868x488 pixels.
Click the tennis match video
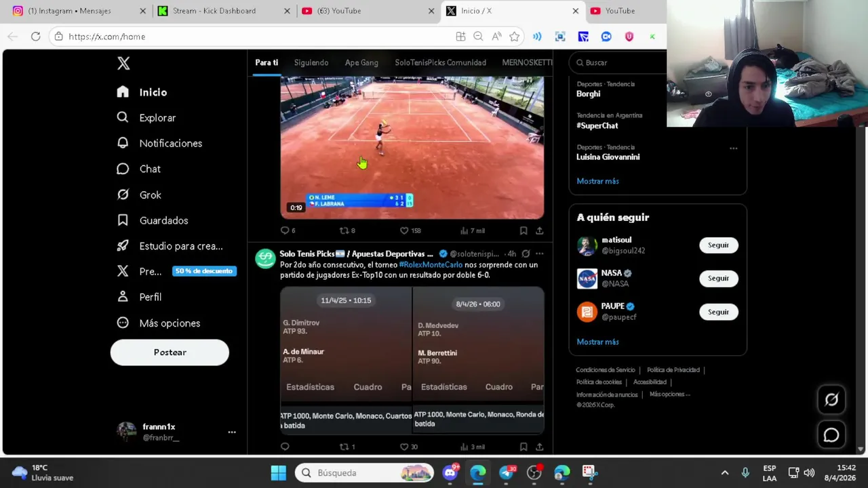click(x=412, y=148)
